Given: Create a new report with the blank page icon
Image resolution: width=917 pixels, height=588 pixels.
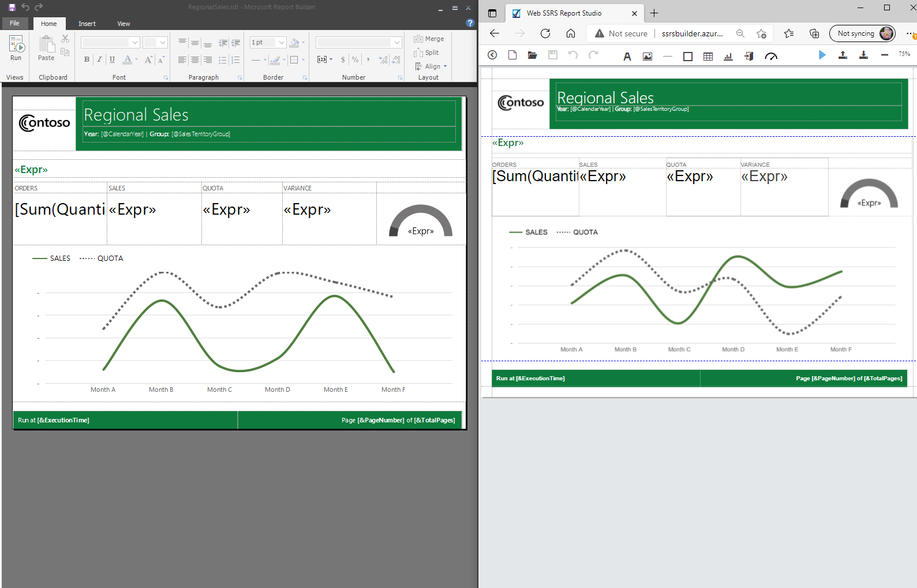Looking at the screenshot, I should pyautogui.click(x=512, y=55).
